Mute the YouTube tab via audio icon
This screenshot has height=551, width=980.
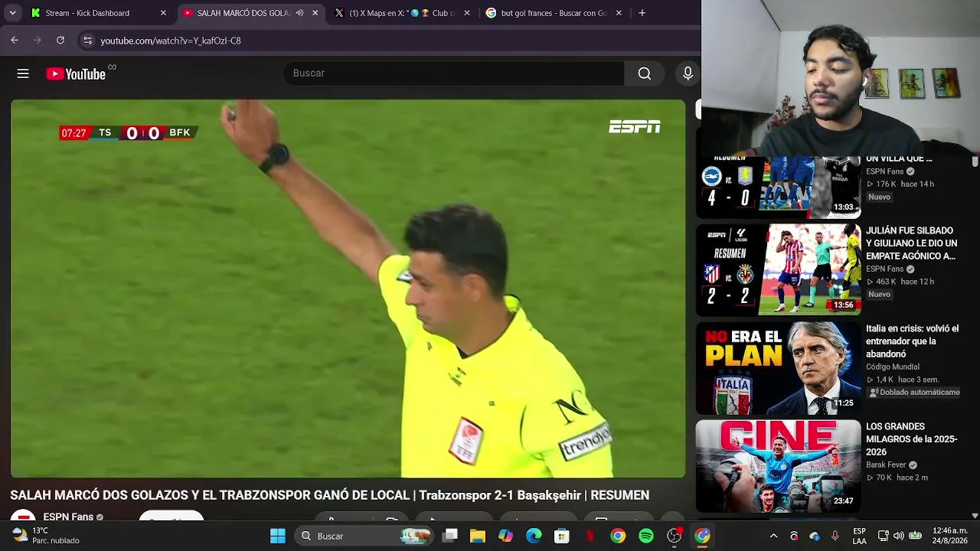(300, 13)
